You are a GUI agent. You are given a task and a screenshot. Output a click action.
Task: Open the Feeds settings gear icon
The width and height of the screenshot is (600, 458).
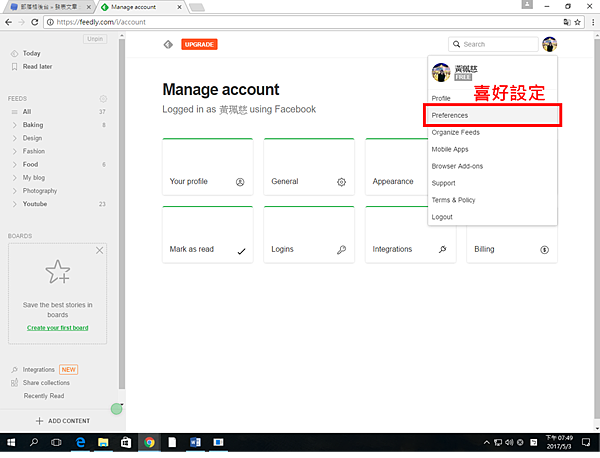tap(103, 99)
